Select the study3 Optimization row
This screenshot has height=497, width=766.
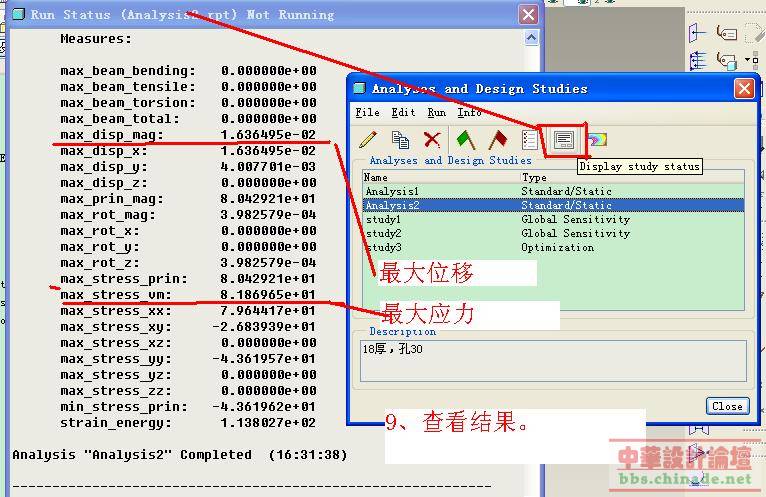pyautogui.click(x=553, y=248)
